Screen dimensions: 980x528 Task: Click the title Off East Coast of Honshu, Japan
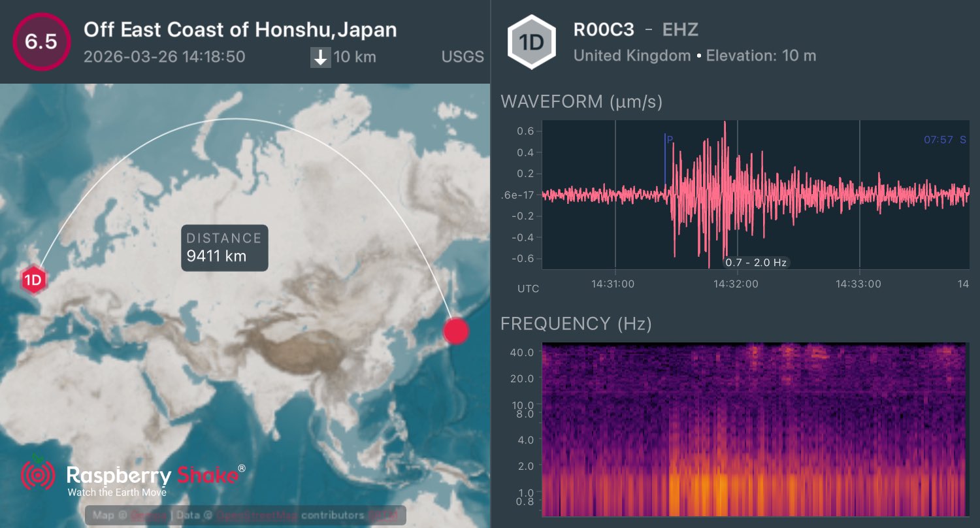[x=240, y=29]
